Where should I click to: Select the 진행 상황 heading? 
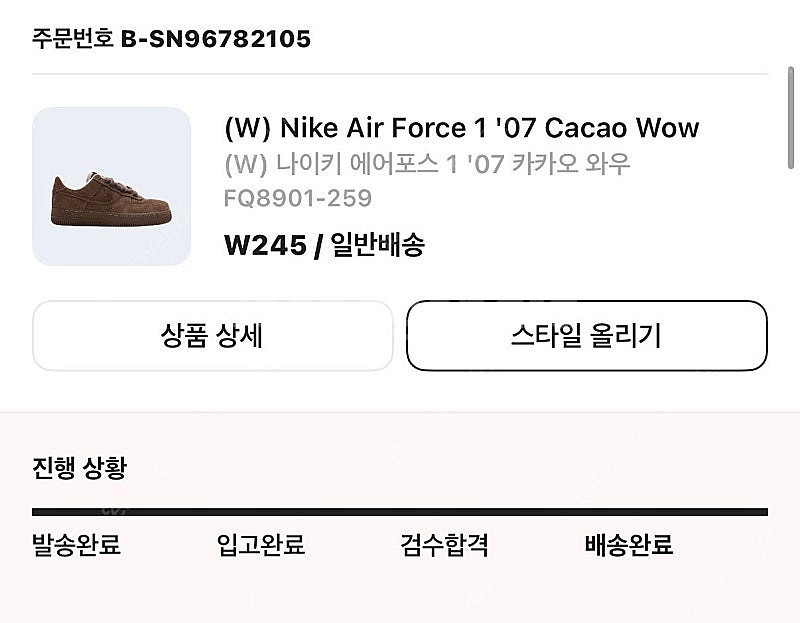(80, 467)
